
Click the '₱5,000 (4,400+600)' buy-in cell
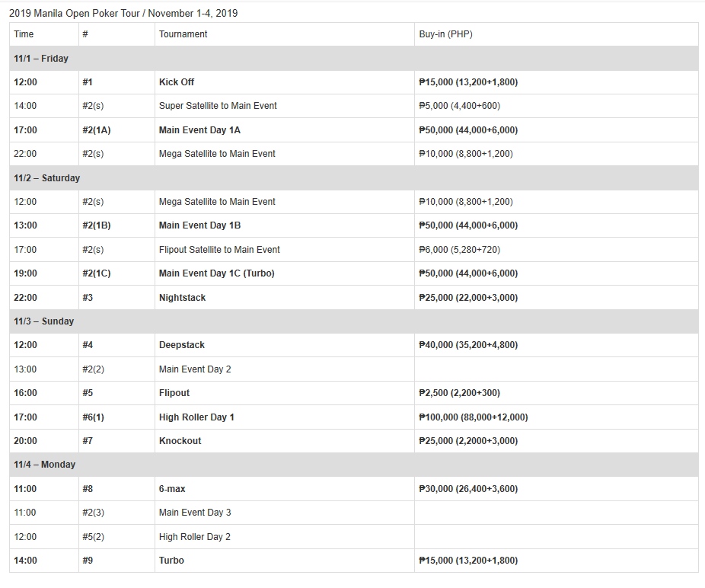pos(557,106)
